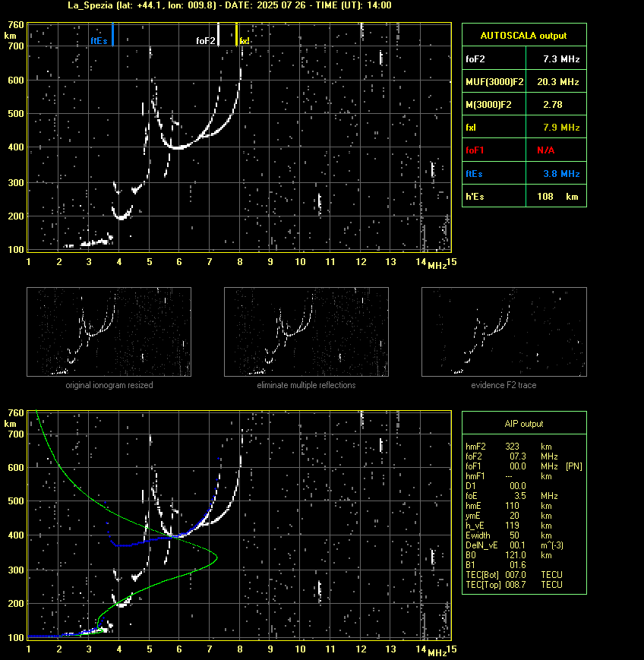This screenshot has height=660, width=644.
Task: Click the 'evidence F2 trace' caption
Action: (504, 385)
